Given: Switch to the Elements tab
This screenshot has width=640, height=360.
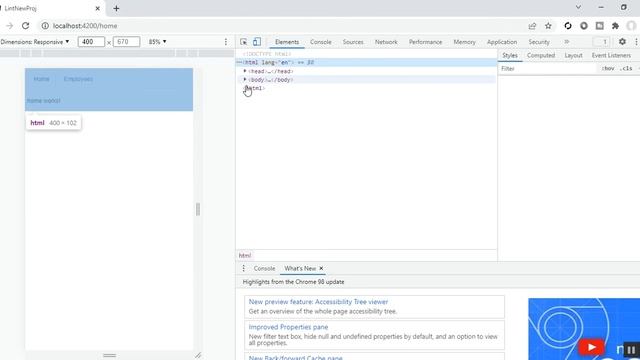Looking at the screenshot, I should click(x=287, y=42).
